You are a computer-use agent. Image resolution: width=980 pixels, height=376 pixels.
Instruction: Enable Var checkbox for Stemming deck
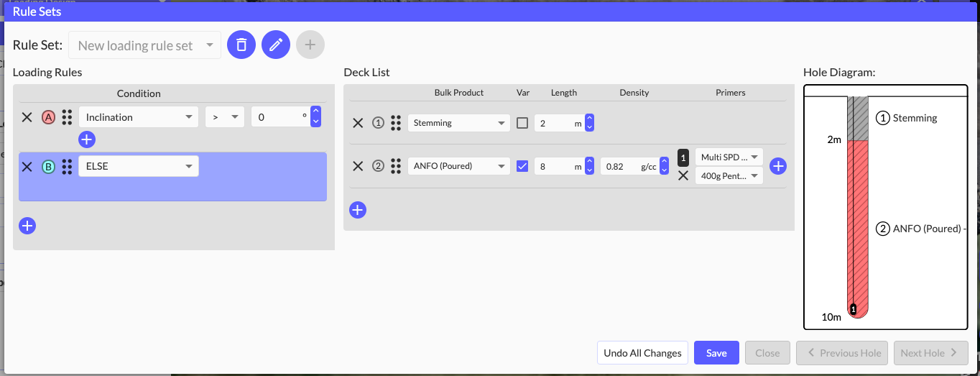point(522,123)
